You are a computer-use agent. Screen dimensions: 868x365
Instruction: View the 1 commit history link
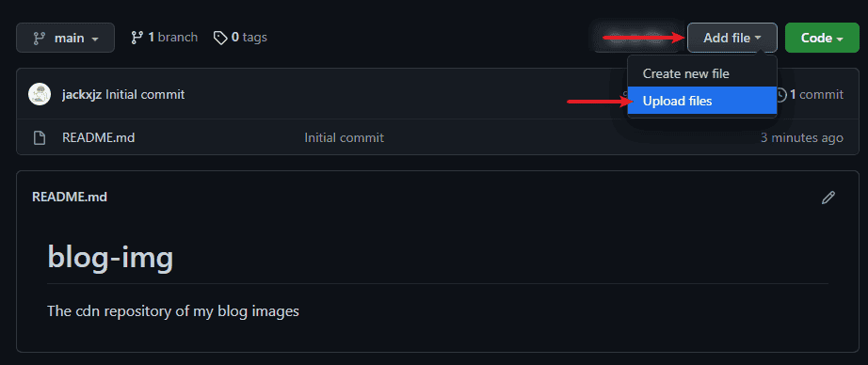tap(810, 95)
